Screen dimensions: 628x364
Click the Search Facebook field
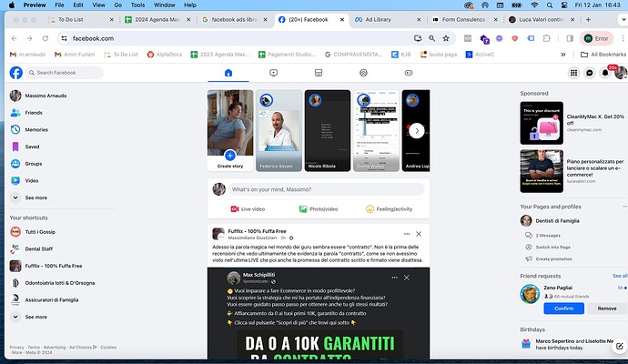tap(65, 73)
